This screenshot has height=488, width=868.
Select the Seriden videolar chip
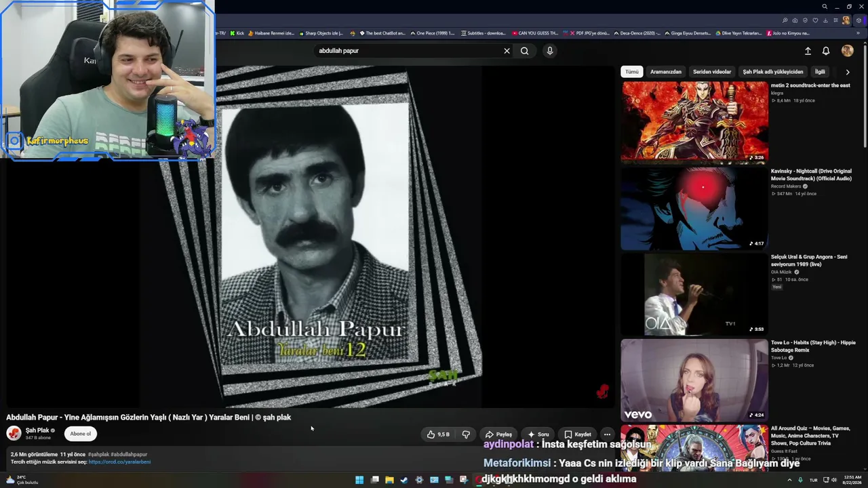[712, 72]
